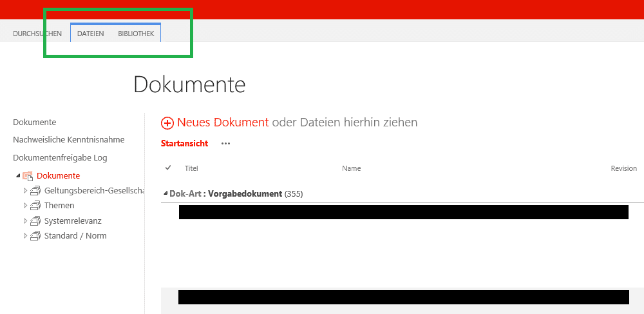Expand the Systemrelevanz tree node

[x=26, y=221]
